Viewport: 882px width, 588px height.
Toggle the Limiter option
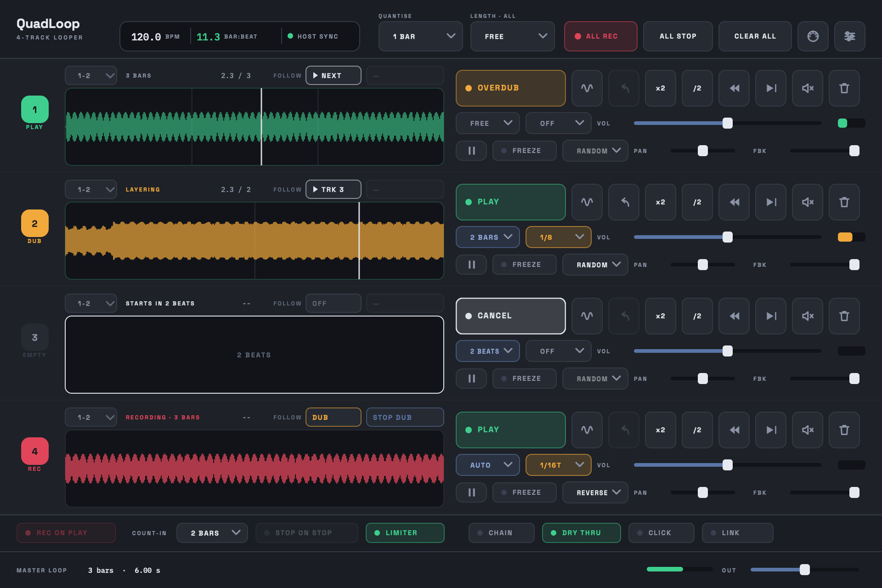pyautogui.click(x=405, y=533)
